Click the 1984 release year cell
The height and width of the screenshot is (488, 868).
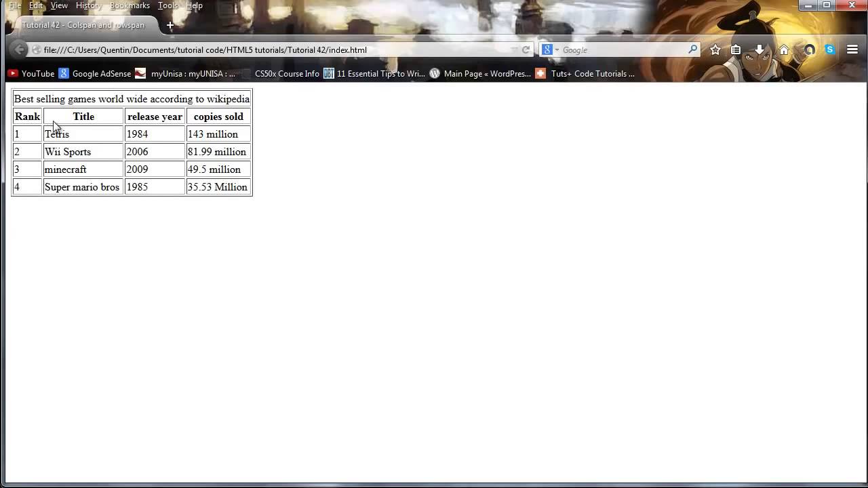(x=155, y=134)
